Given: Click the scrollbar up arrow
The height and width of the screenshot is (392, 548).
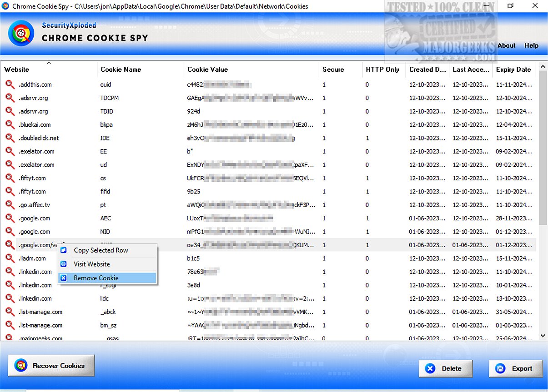Looking at the screenshot, I should (x=543, y=66).
